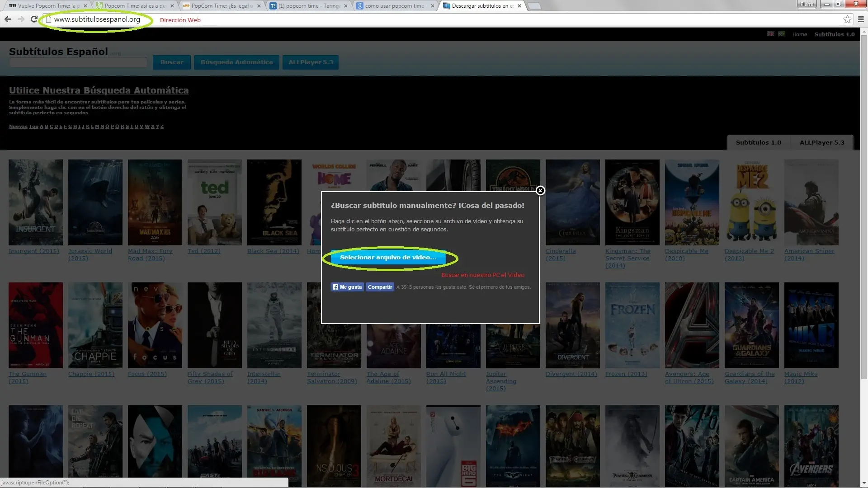This screenshot has width=868, height=488.
Task: Click 'Utilice Nuestra Búsqueda Automática' heading link
Action: (x=99, y=90)
